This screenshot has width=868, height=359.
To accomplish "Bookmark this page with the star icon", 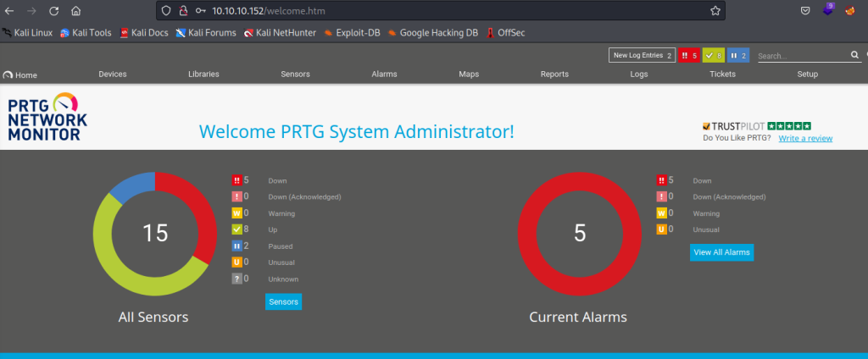I will 715,11.
